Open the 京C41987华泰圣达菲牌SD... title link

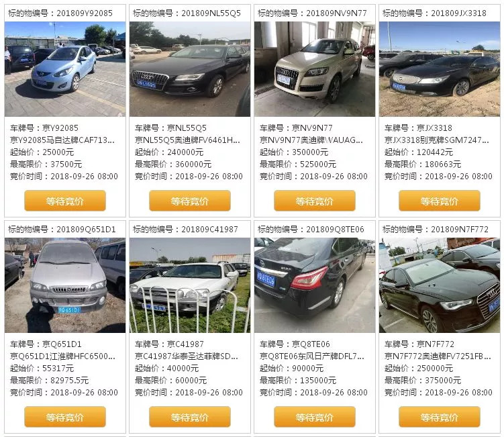(187, 356)
